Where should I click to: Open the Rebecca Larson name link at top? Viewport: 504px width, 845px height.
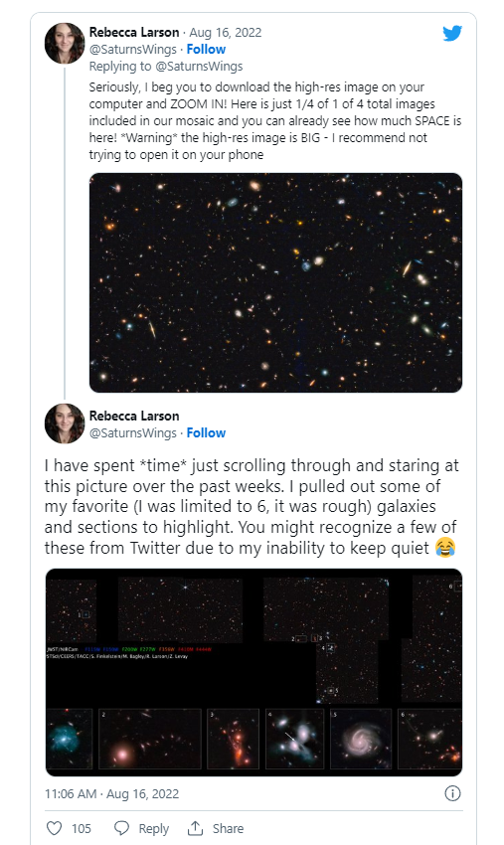pyautogui.click(x=133, y=33)
